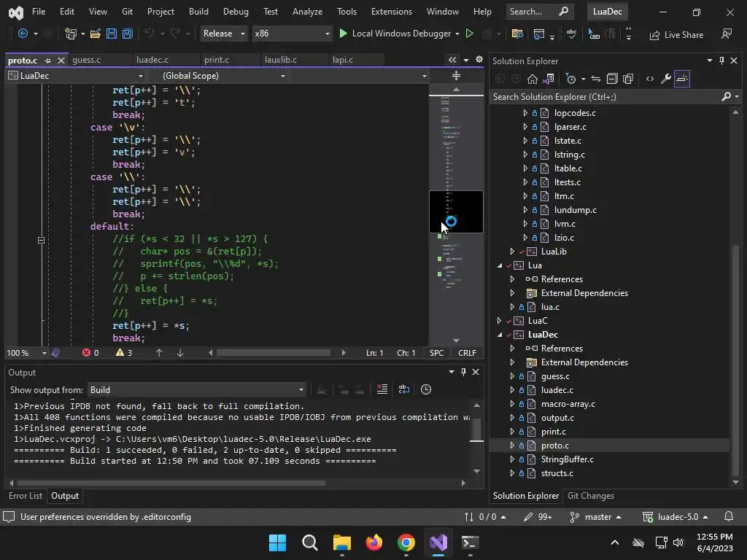
Task: Click View Code angle-brackets icon
Action: (650, 79)
